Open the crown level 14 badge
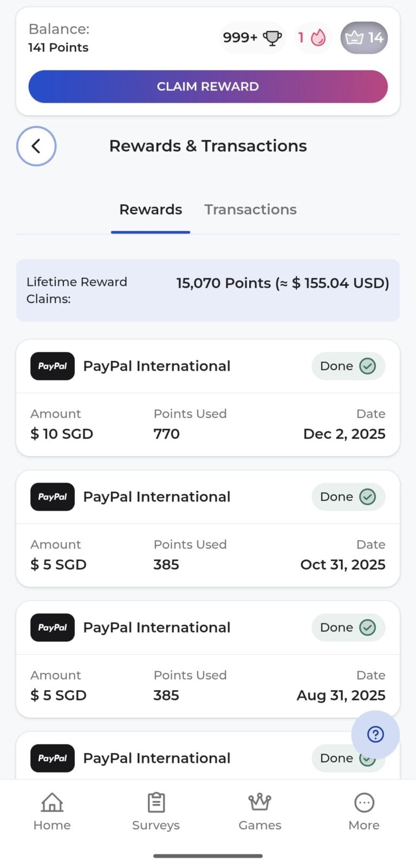This screenshot has width=416, height=868. click(364, 38)
